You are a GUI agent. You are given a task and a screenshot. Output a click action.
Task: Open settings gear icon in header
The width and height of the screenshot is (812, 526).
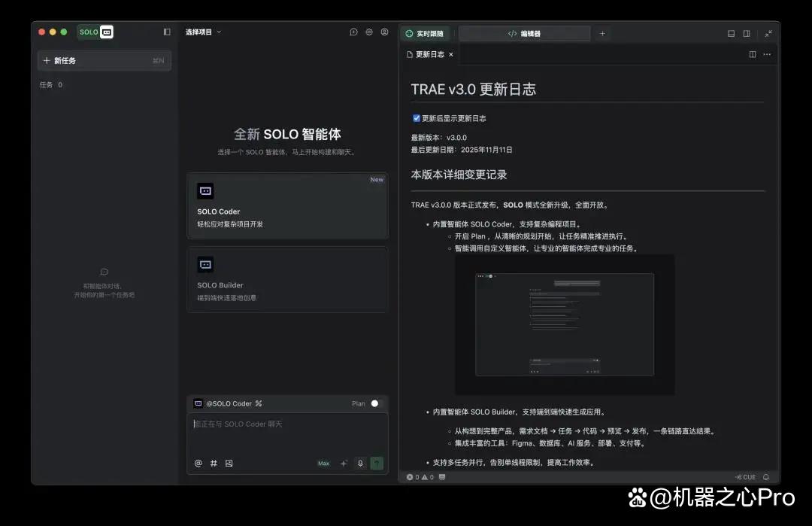point(369,32)
